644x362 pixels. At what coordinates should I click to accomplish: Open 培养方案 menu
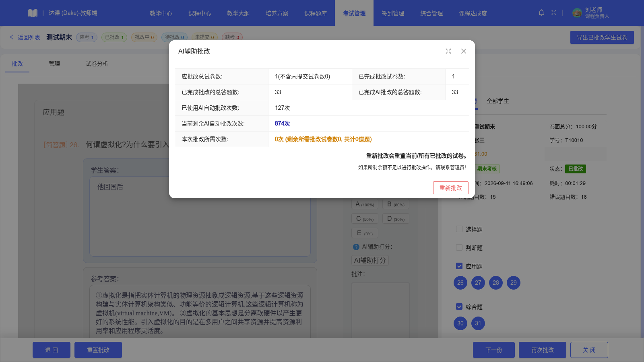[x=277, y=13]
